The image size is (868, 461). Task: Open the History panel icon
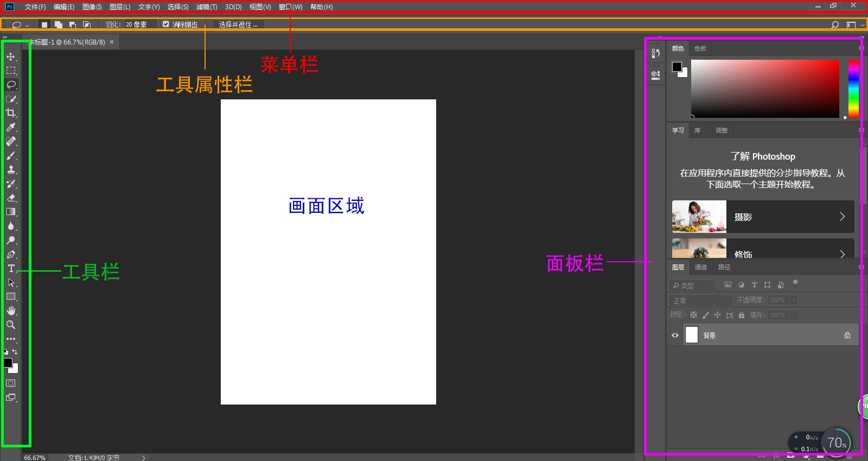click(656, 53)
